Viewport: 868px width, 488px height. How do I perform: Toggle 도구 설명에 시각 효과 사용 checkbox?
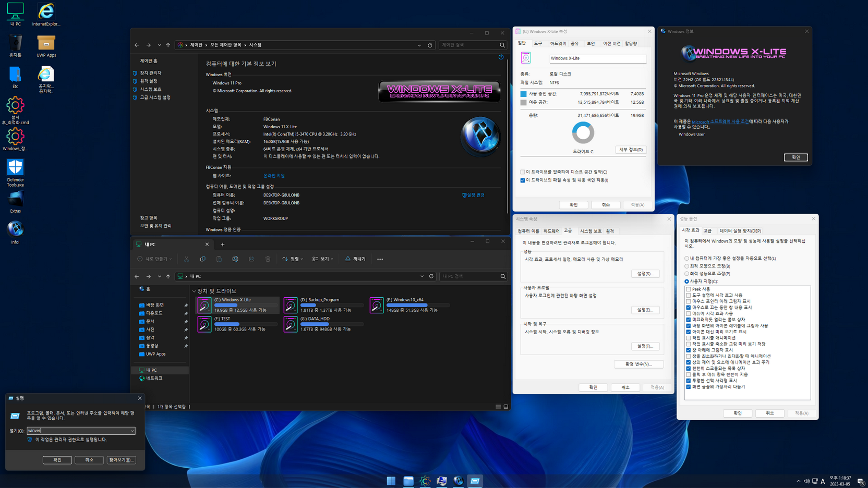coord(689,295)
